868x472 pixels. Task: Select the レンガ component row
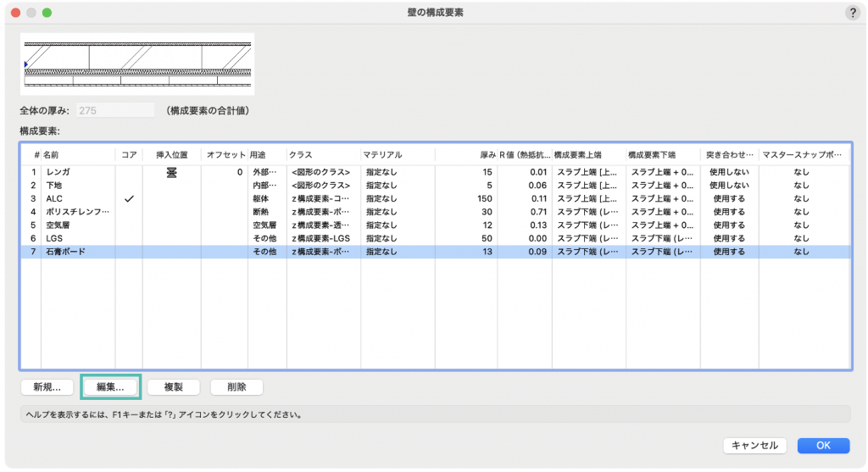point(76,172)
